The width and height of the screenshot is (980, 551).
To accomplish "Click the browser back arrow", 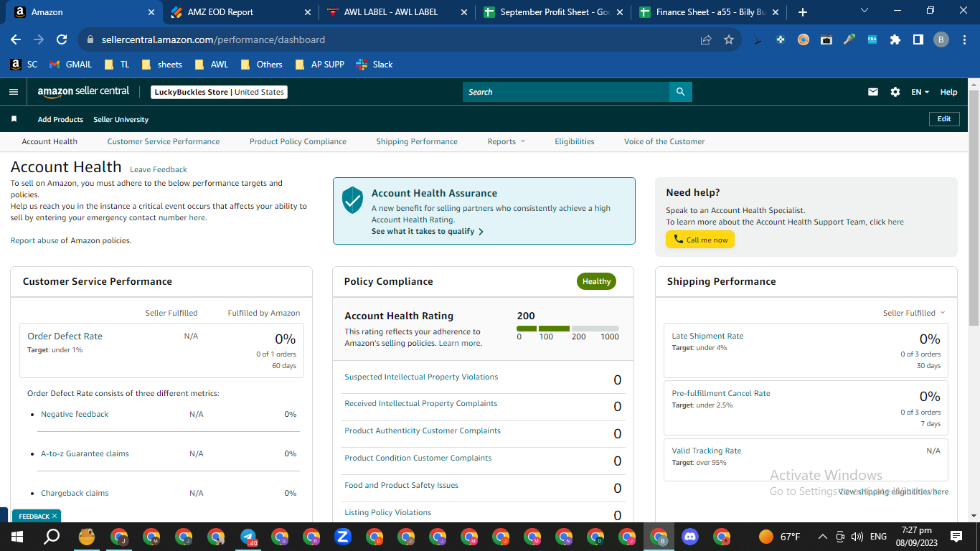I will click(x=16, y=39).
